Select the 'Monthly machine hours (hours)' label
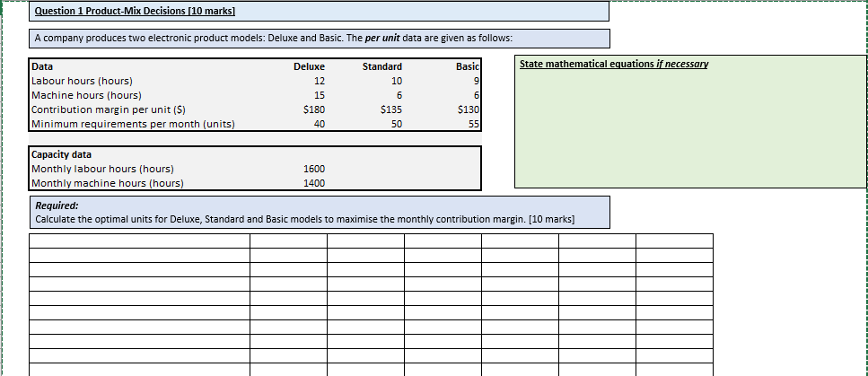The height and width of the screenshot is (376, 868). [x=108, y=183]
